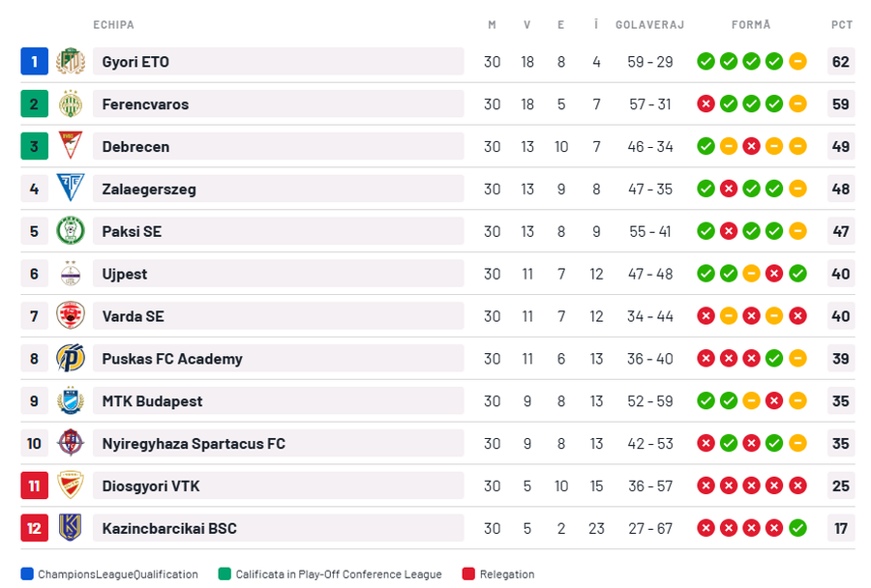Viewport: 871px width, 588px height.
Task: Click the Debrecen team crest
Action: coord(70,146)
